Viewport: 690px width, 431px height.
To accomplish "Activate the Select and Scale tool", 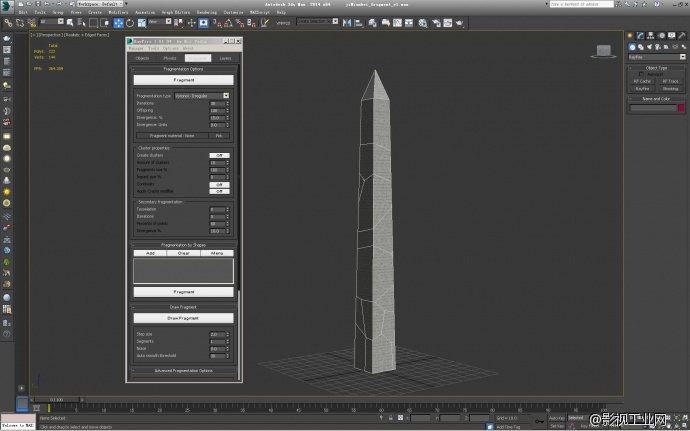I will pos(142,23).
